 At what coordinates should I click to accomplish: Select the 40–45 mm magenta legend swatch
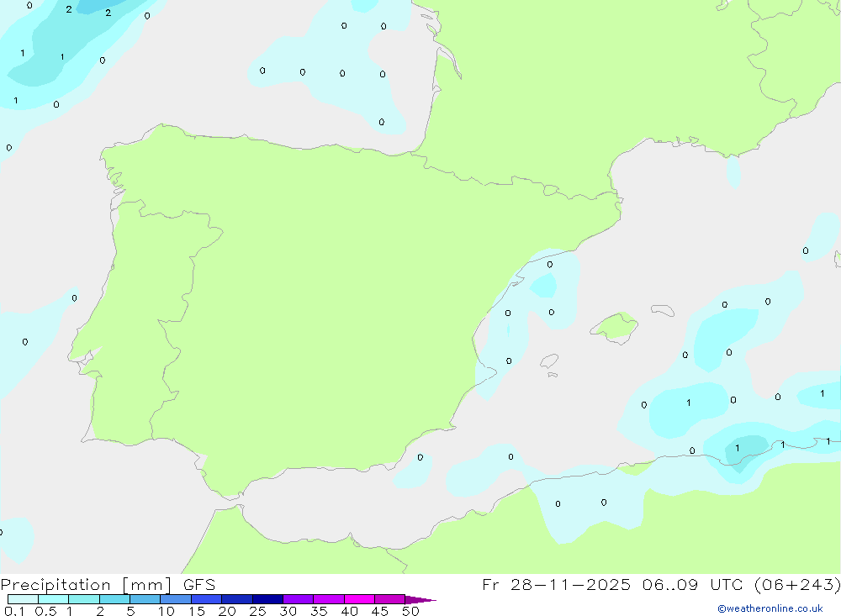point(359,599)
